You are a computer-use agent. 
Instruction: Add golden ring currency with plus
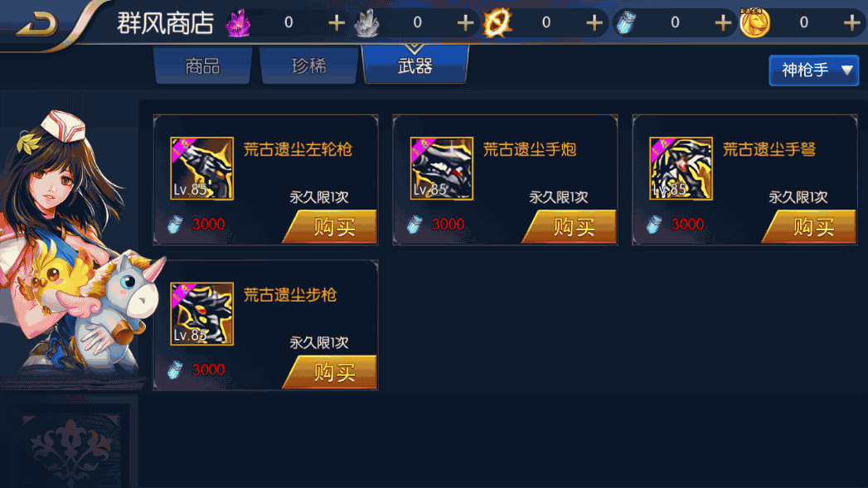pyautogui.click(x=594, y=22)
